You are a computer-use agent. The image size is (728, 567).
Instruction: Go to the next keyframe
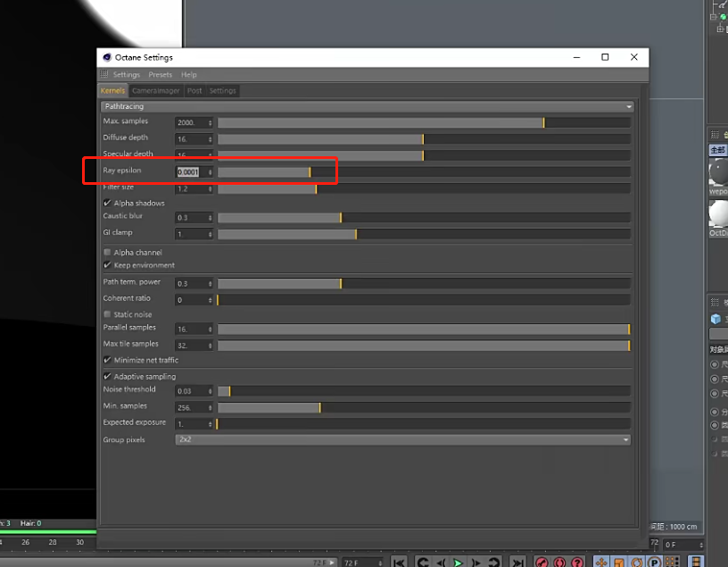494,563
